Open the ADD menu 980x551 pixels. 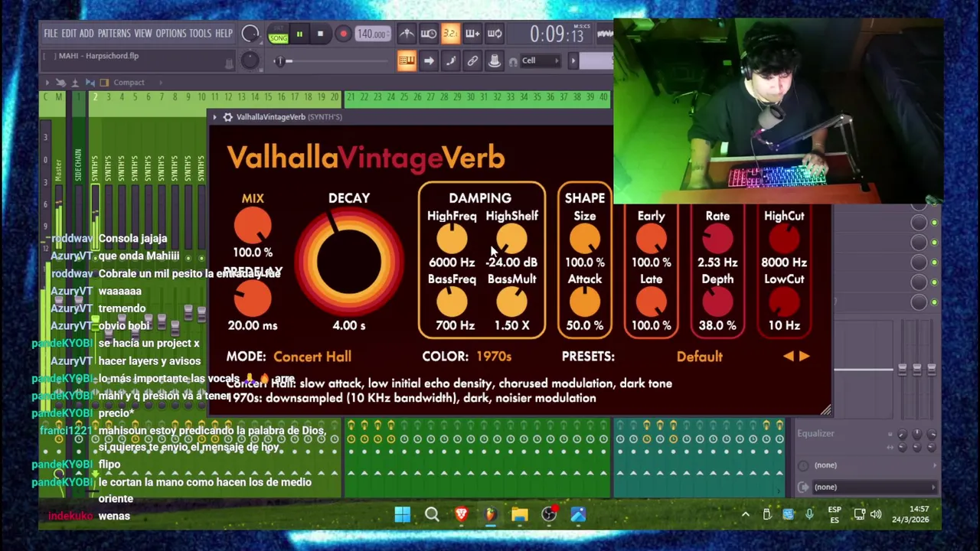87,34
